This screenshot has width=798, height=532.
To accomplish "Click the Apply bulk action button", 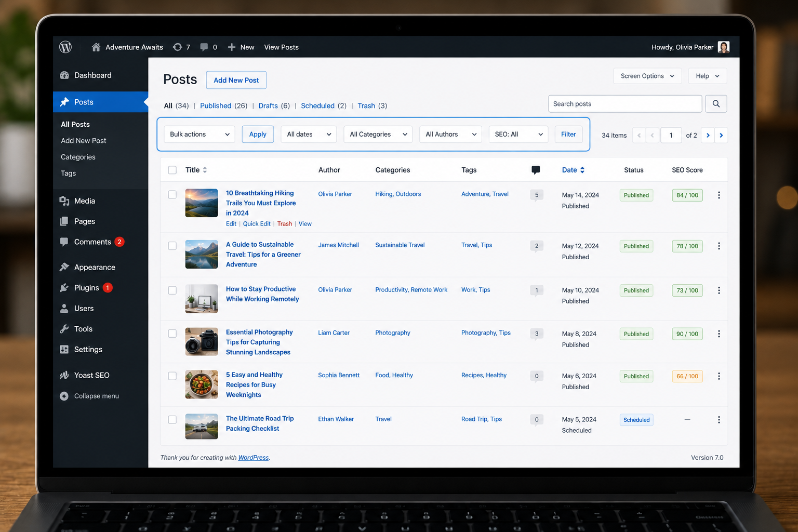I will [258, 134].
